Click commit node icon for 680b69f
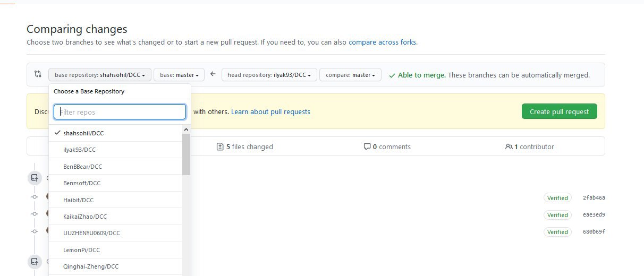 [x=35, y=231]
